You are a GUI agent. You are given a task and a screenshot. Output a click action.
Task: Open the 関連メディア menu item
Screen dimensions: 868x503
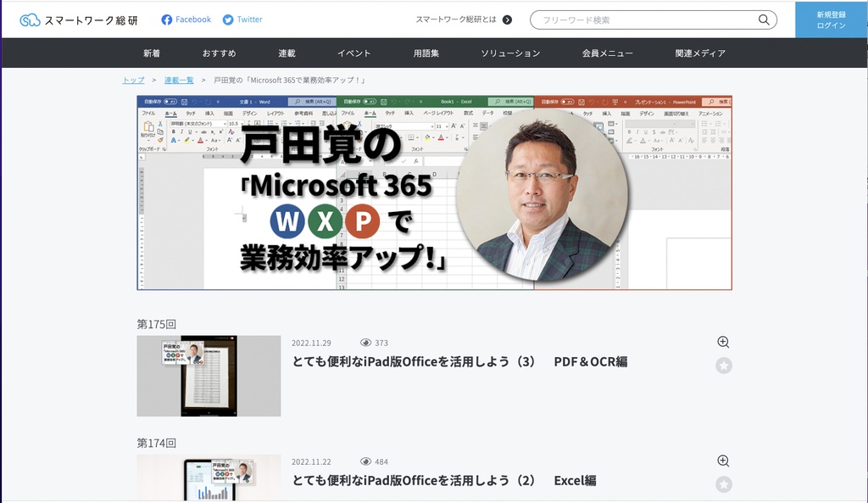pos(700,53)
